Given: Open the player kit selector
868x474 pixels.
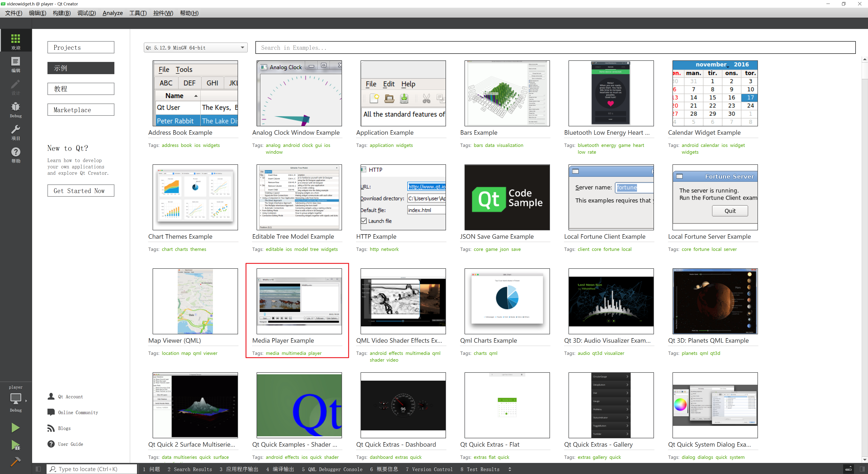Looking at the screenshot, I should 16,399.
